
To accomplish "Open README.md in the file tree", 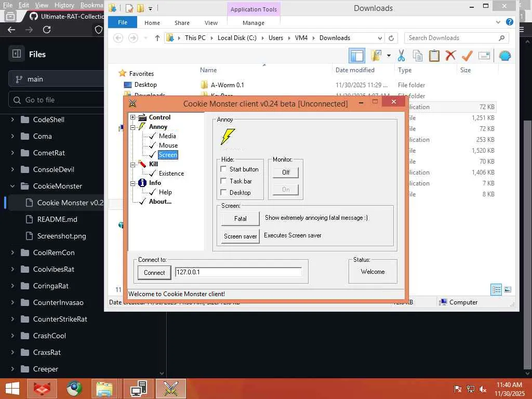I will [57, 219].
